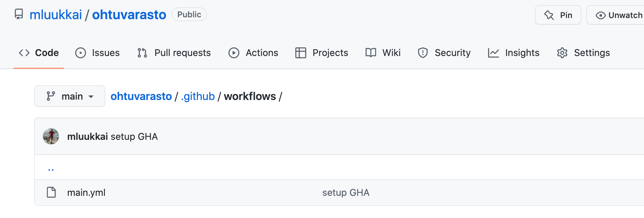The image size is (644, 218).
Task: Navigate to .github folder in breadcrumb
Action: pos(198,96)
